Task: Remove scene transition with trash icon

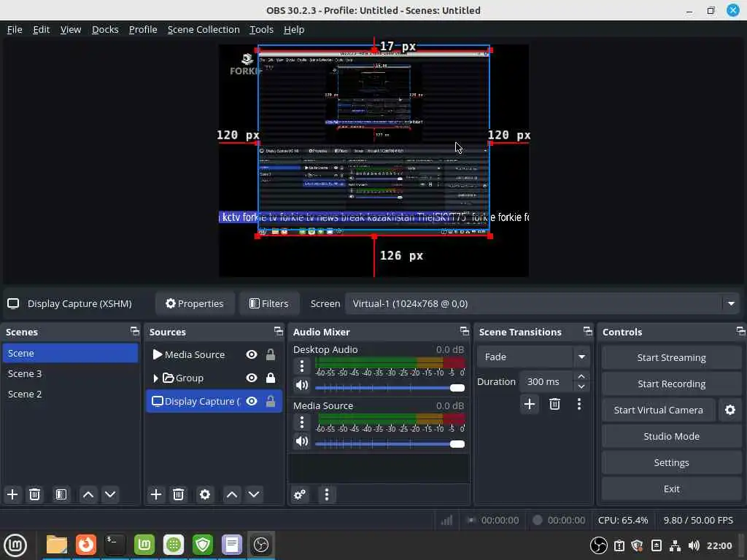Action: click(x=554, y=404)
